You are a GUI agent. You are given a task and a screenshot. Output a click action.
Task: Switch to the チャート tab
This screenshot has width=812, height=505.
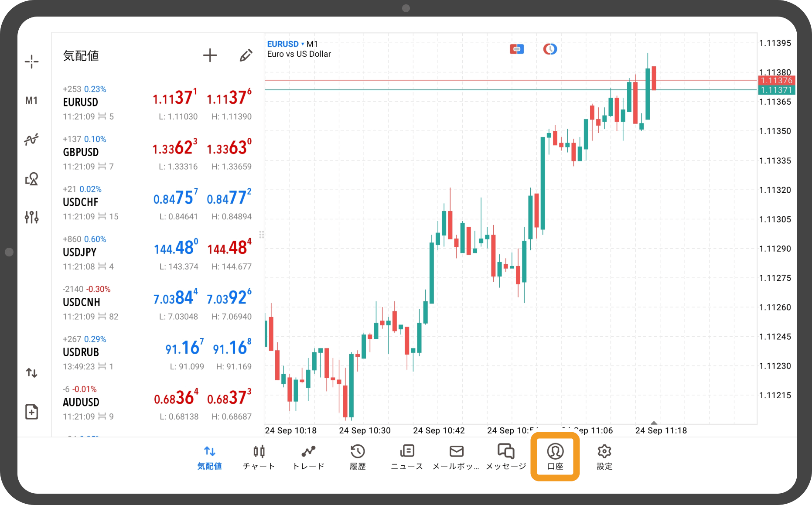pyautogui.click(x=259, y=457)
